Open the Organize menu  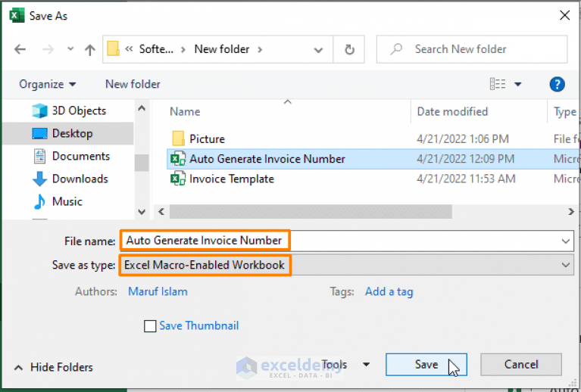click(x=48, y=85)
